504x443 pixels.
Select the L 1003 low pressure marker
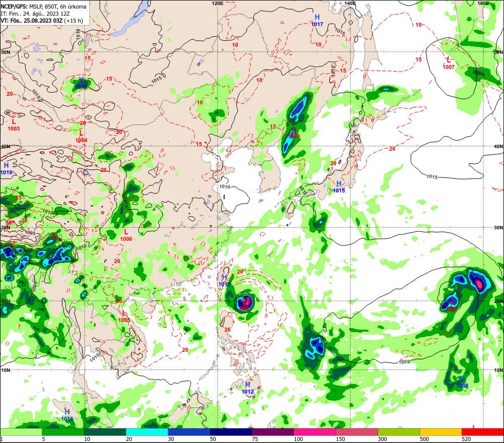14,125
